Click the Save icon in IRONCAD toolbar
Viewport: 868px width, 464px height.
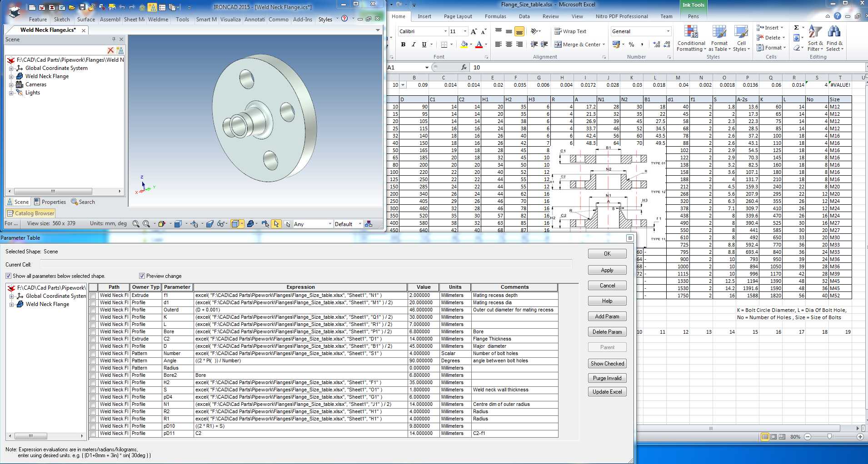click(82, 7)
